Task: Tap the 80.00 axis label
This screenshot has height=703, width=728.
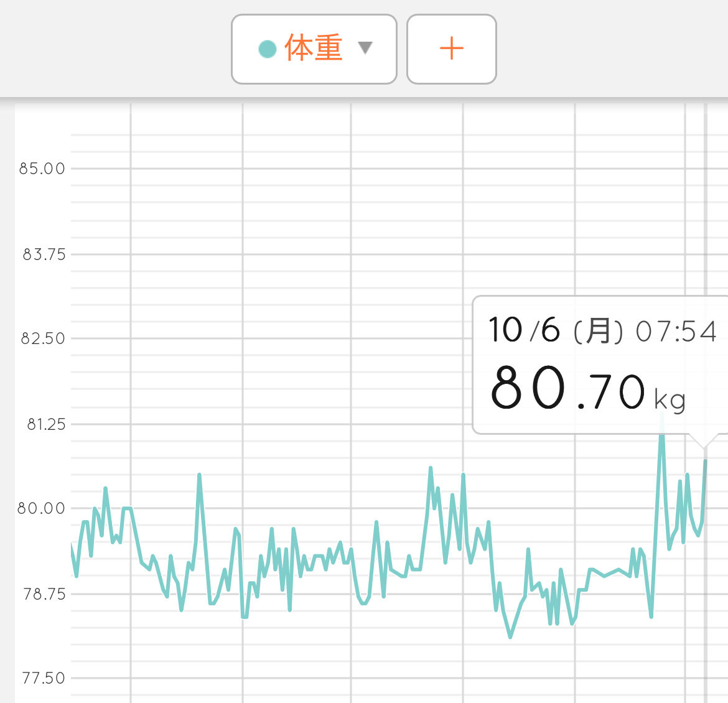Action: pyautogui.click(x=41, y=509)
